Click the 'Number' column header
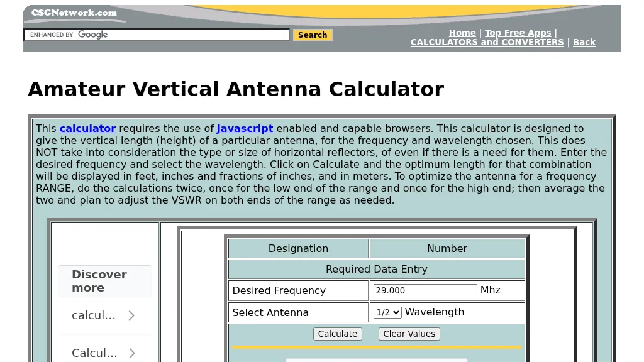Image resolution: width=644 pixels, height=362 pixels. pyautogui.click(x=447, y=249)
